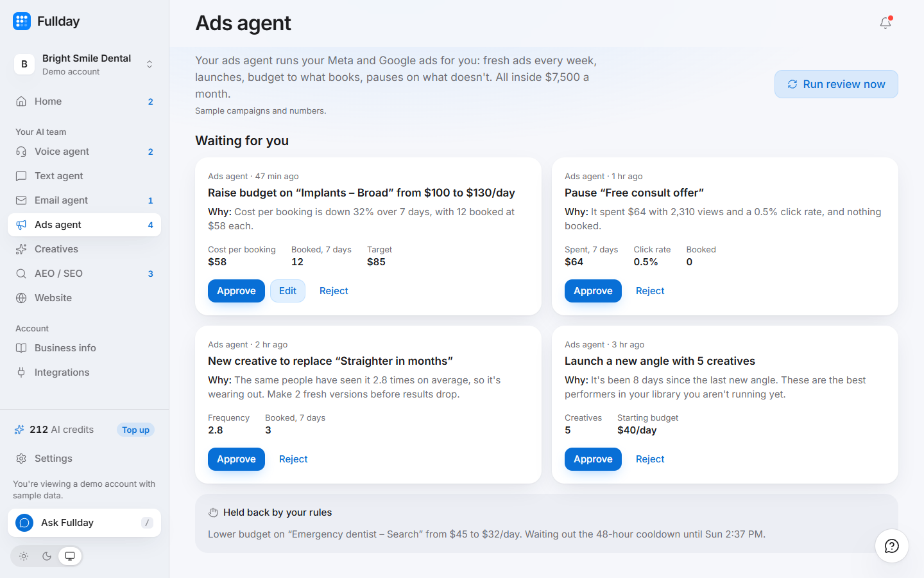This screenshot has height=578, width=924.
Task: Approve new creative for Straighter in months
Action: coord(236,459)
